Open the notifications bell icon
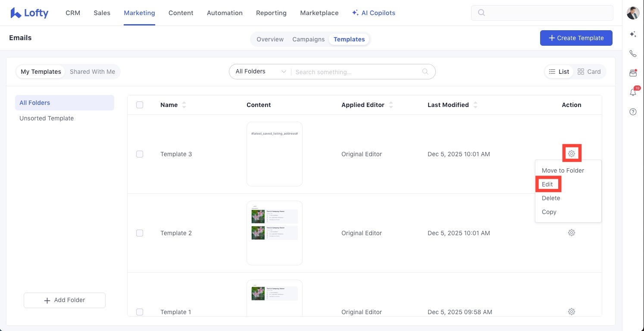The width and height of the screenshot is (644, 331). click(x=633, y=92)
